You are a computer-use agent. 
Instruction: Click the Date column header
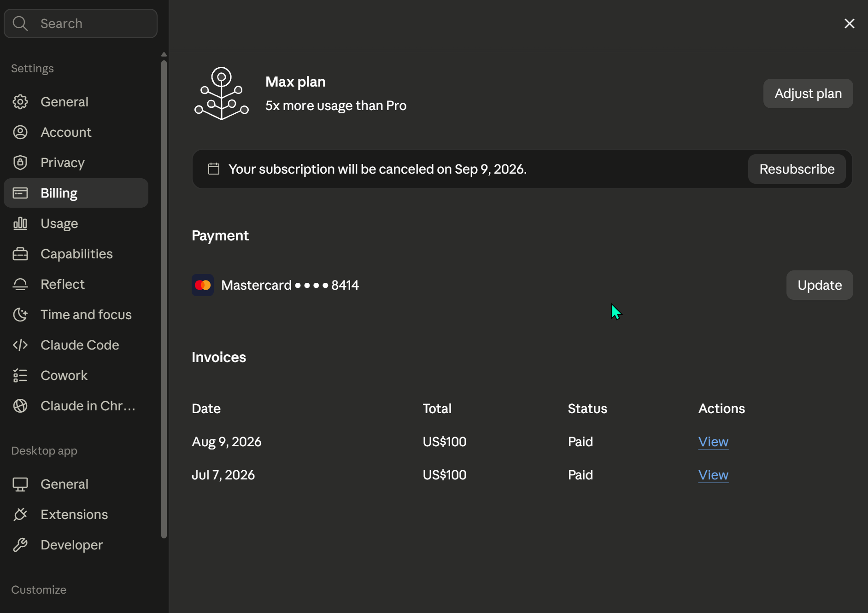click(206, 409)
